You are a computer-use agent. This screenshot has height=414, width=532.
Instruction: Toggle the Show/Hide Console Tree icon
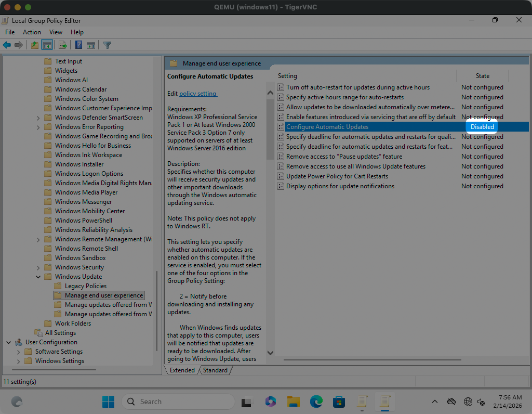point(47,45)
